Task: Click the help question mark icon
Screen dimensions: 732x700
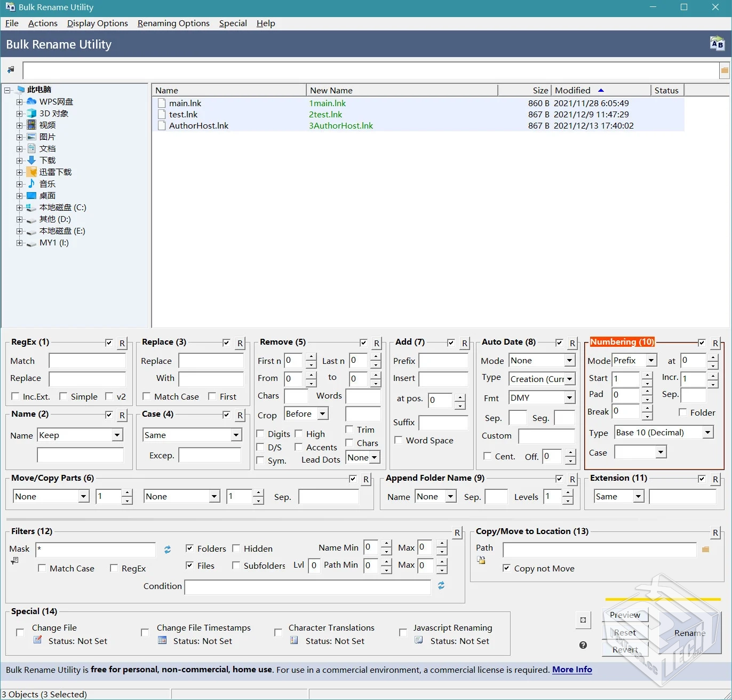Action: [583, 645]
